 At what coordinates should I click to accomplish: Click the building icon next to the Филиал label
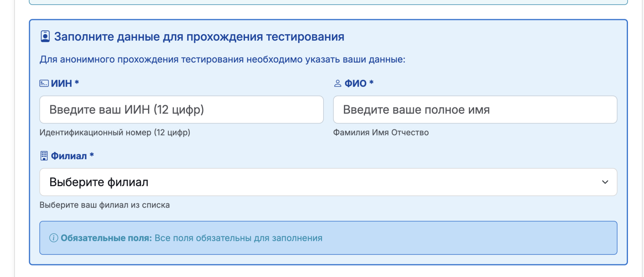coord(43,155)
